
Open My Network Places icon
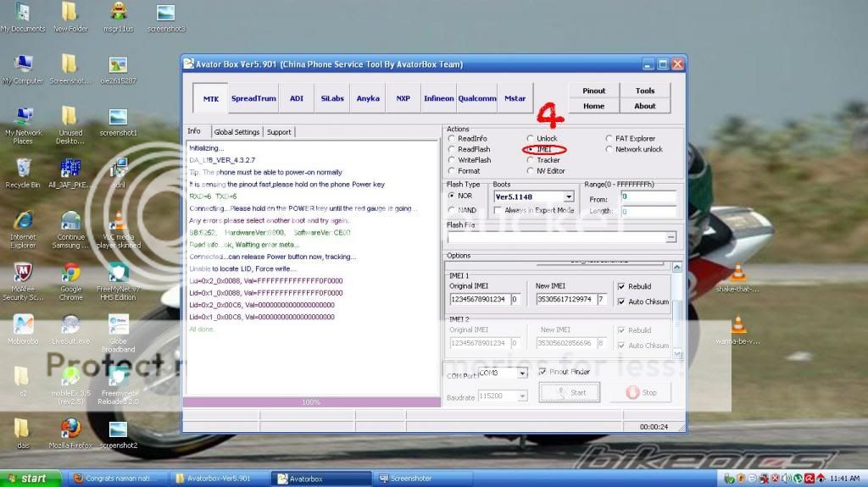[23, 125]
